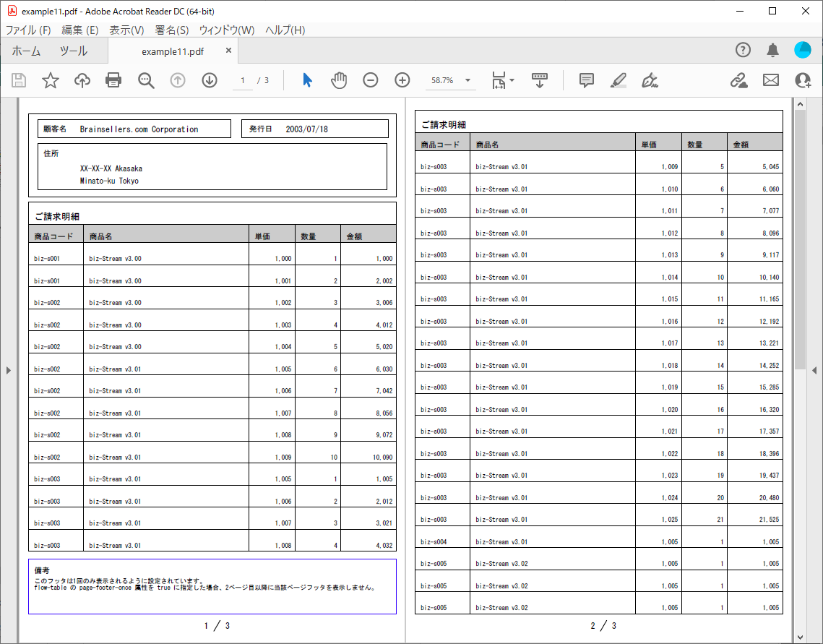Screen dimensions: 823x644
Task: Click product code biz-s004
Action: point(434,541)
